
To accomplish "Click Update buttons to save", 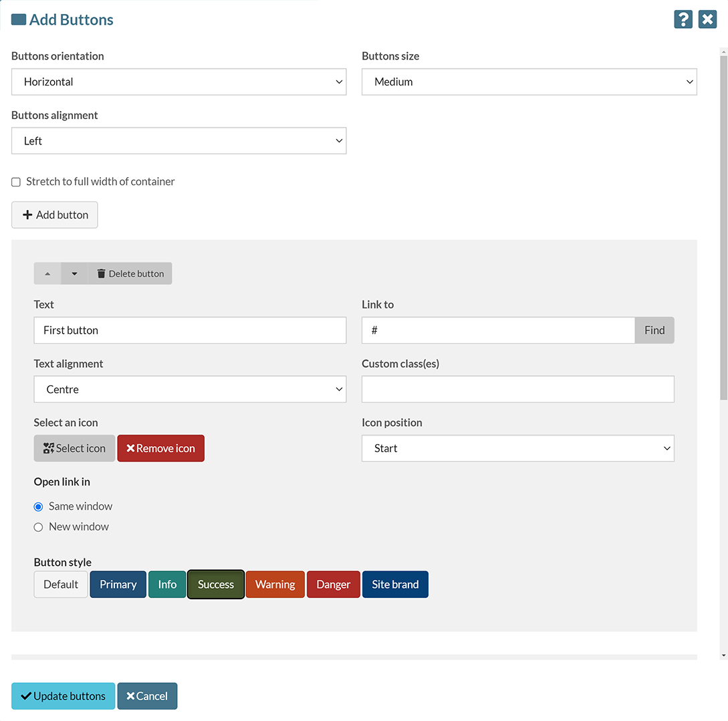I will pyautogui.click(x=63, y=696).
